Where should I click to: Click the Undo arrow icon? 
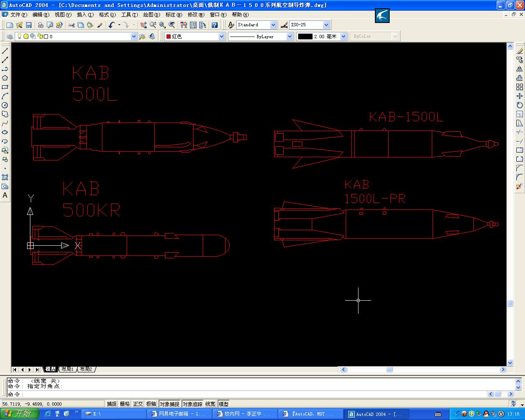point(112,25)
